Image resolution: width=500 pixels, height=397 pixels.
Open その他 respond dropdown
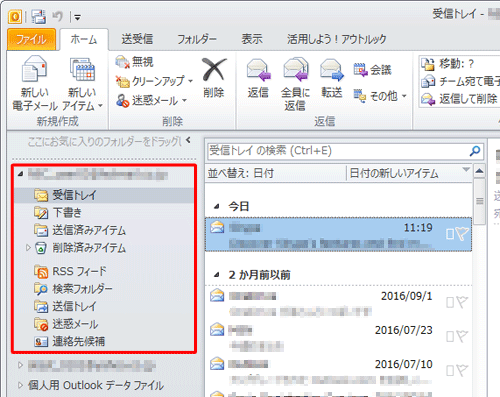[x=380, y=96]
